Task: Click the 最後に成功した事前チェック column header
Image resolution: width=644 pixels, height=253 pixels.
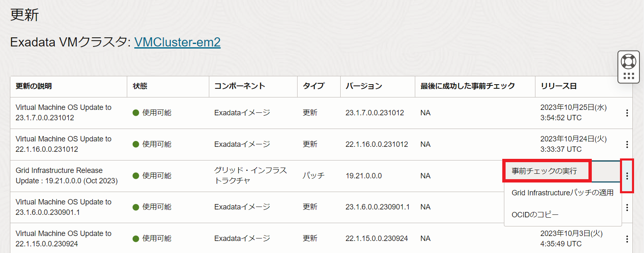Action: (467, 86)
